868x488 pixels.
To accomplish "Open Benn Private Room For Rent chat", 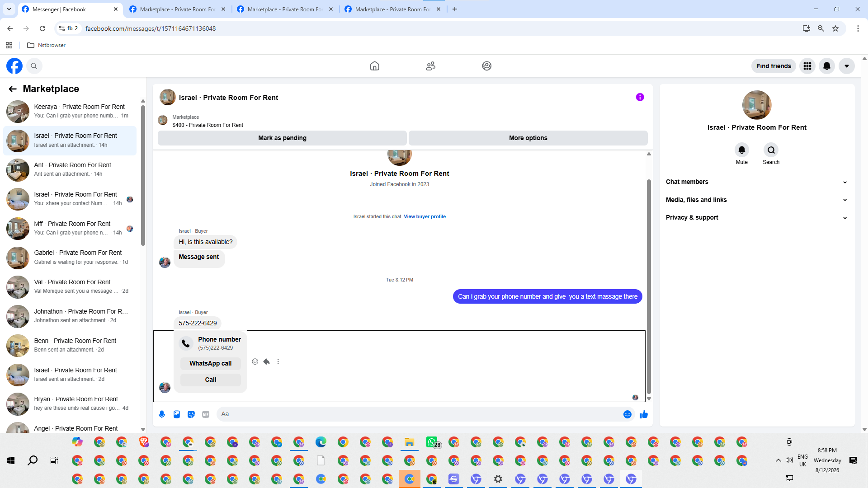I will click(x=70, y=345).
